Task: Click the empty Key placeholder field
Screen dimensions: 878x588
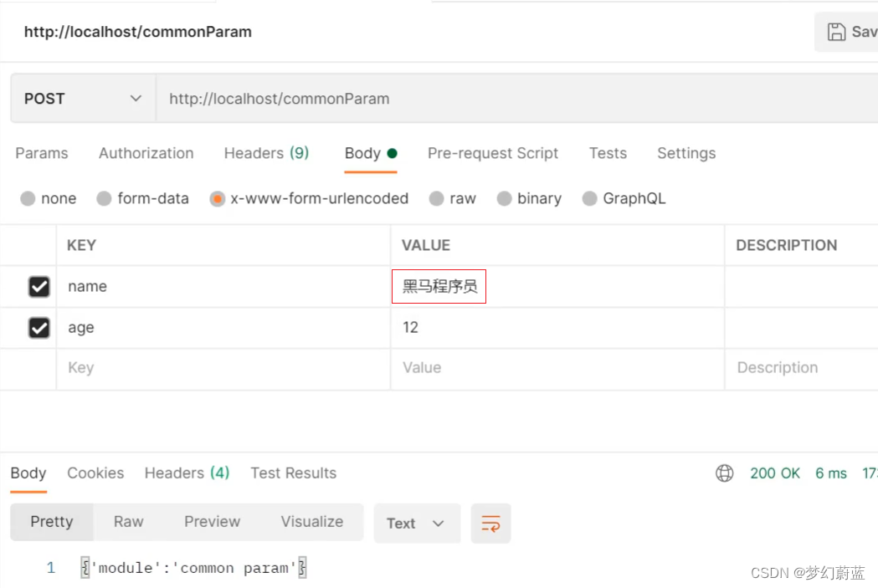Action: 223,368
